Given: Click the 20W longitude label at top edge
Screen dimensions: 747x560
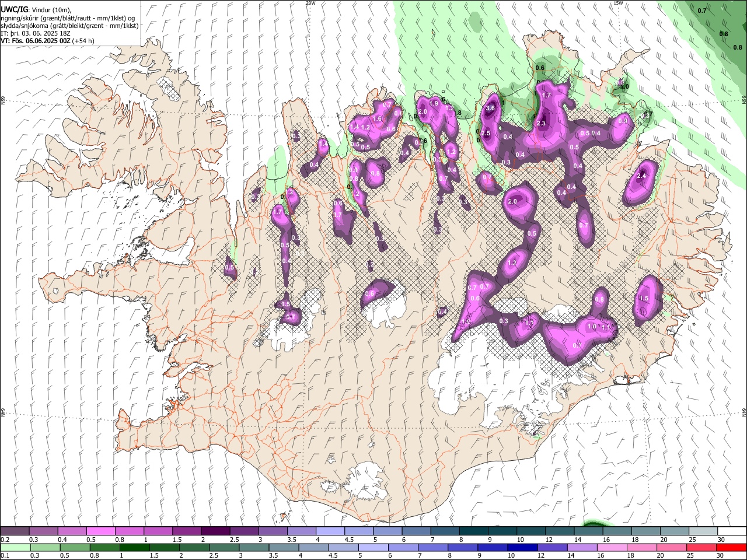Looking at the screenshot, I should coord(310,3).
